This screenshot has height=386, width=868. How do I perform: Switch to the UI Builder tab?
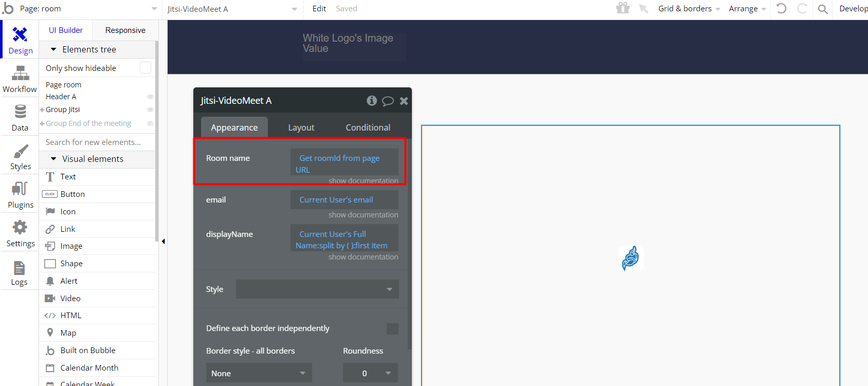(66, 30)
